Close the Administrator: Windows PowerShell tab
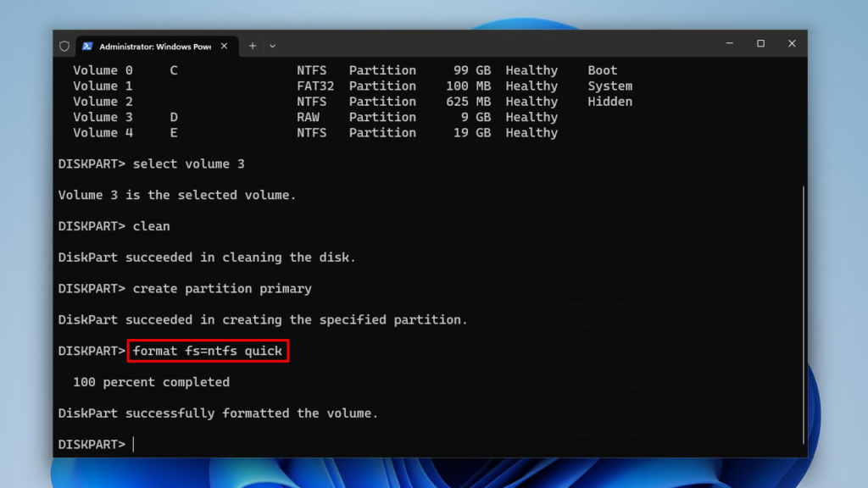This screenshot has width=868, height=488. pos(224,46)
